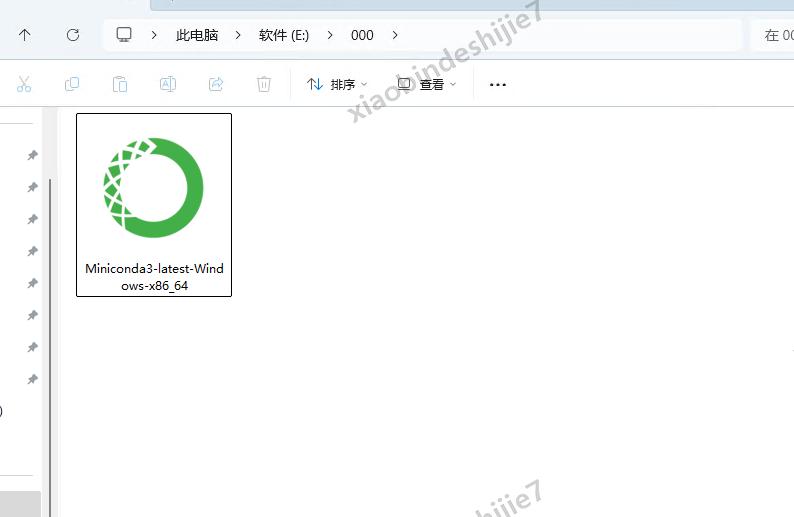This screenshot has width=794, height=517.
Task: Go up one folder level
Action: 24,35
